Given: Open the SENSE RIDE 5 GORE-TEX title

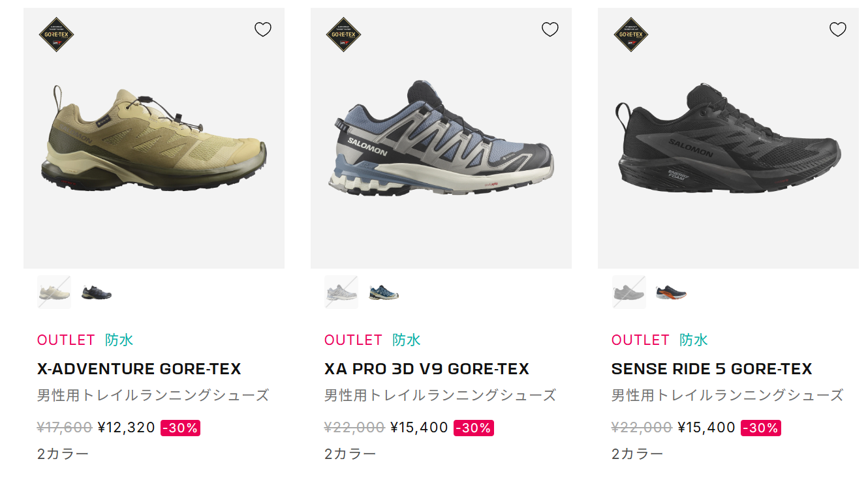Looking at the screenshot, I should [x=711, y=369].
